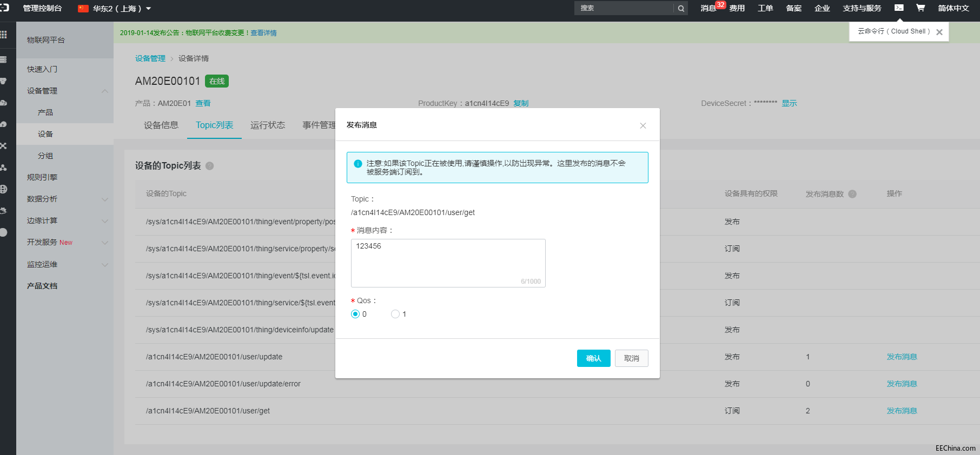
Task: Click help icon beside 设备的Topic列表
Action: pyautogui.click(x=210, y=166)
